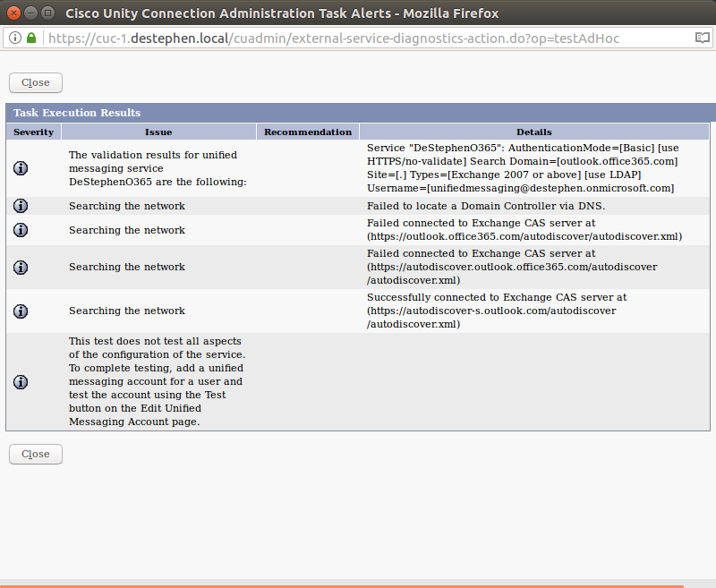This screenshot has height=588, width=716.
Task: Minimize the Firefox window
Action: coord(30,13)
